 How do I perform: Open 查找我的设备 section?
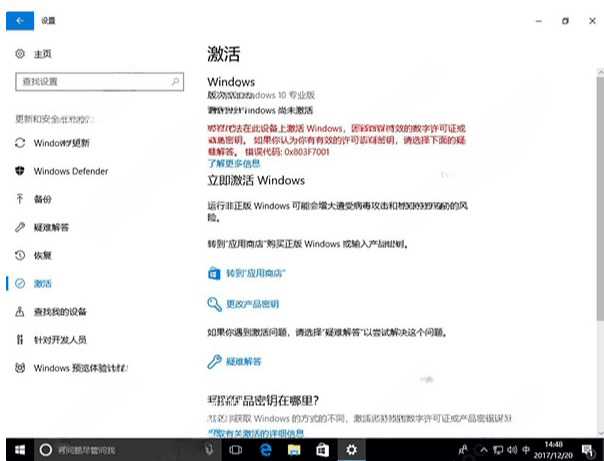60,312
